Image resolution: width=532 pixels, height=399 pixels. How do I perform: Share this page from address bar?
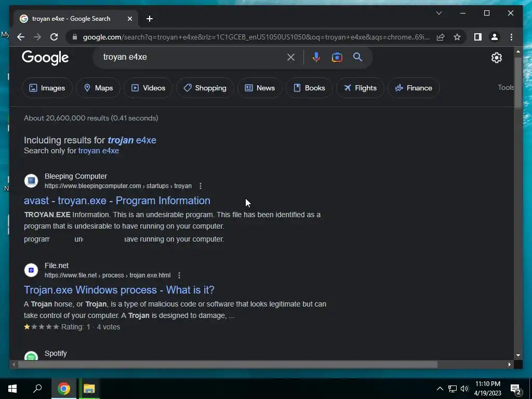tap(441, 37)
